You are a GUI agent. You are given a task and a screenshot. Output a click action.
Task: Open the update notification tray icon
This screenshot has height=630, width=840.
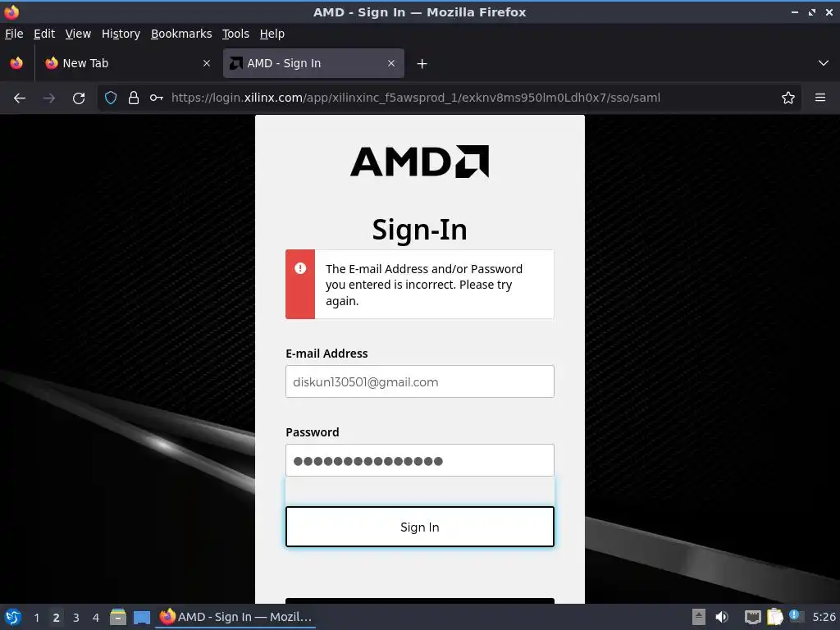tap(795, 616)
